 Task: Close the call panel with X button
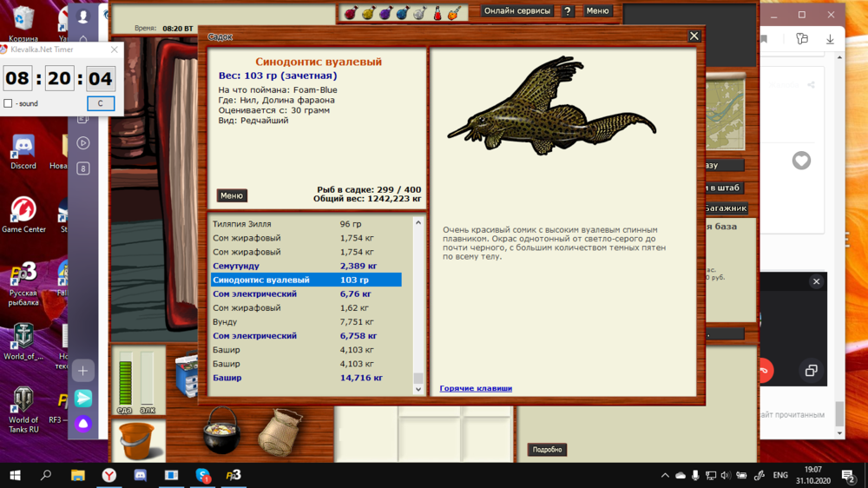(816, 281)
